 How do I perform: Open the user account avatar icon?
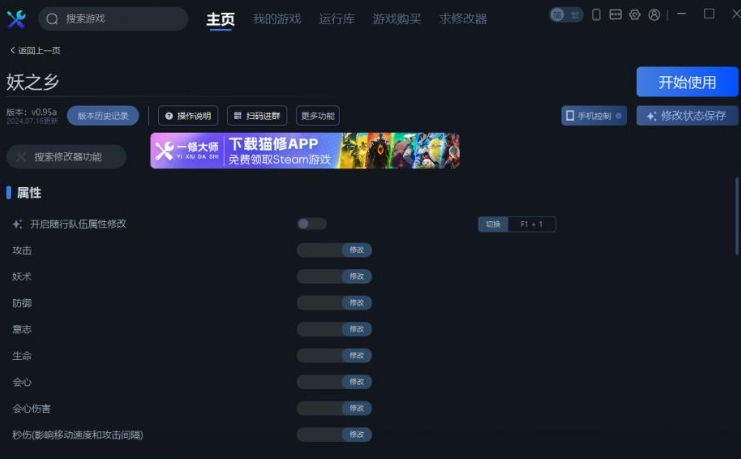click(x=654, y=15)
